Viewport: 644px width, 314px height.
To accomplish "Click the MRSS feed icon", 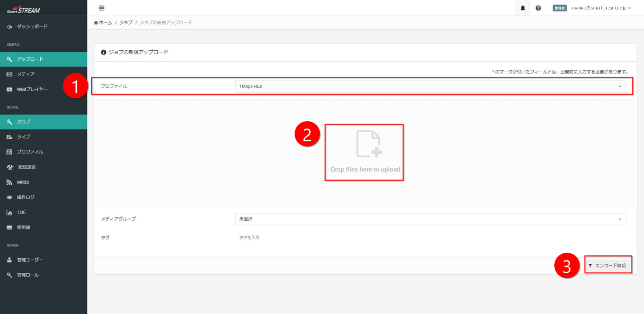I will (10, 182).
